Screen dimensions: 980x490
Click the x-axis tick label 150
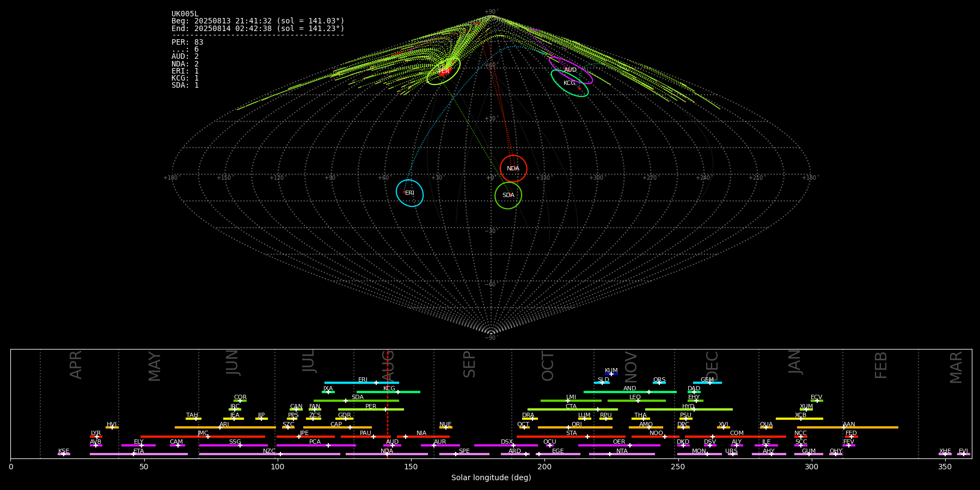pyautogui.click(x=411, y=467)
